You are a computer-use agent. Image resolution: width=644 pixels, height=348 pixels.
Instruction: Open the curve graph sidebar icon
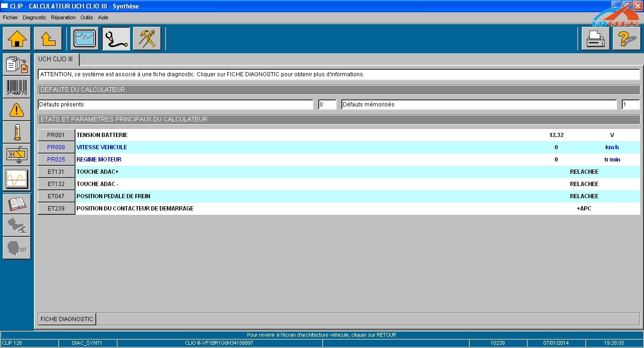tap(17, 178)
